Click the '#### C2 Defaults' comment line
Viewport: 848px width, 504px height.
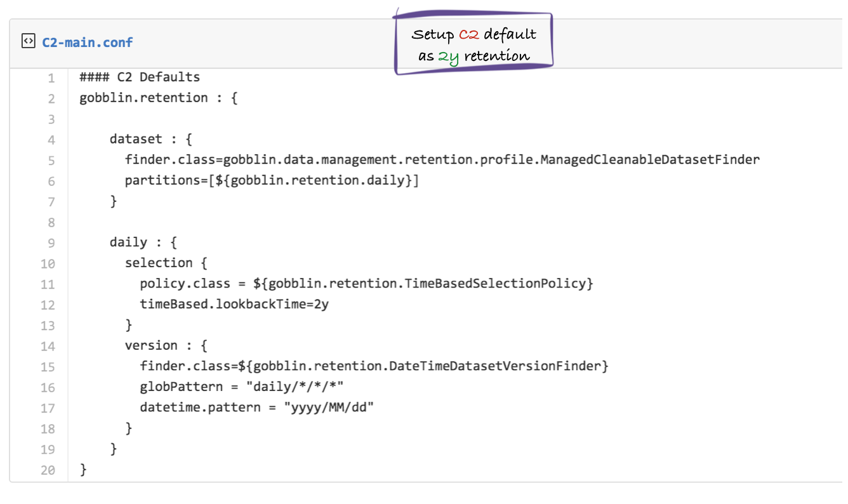coord(140,77)
